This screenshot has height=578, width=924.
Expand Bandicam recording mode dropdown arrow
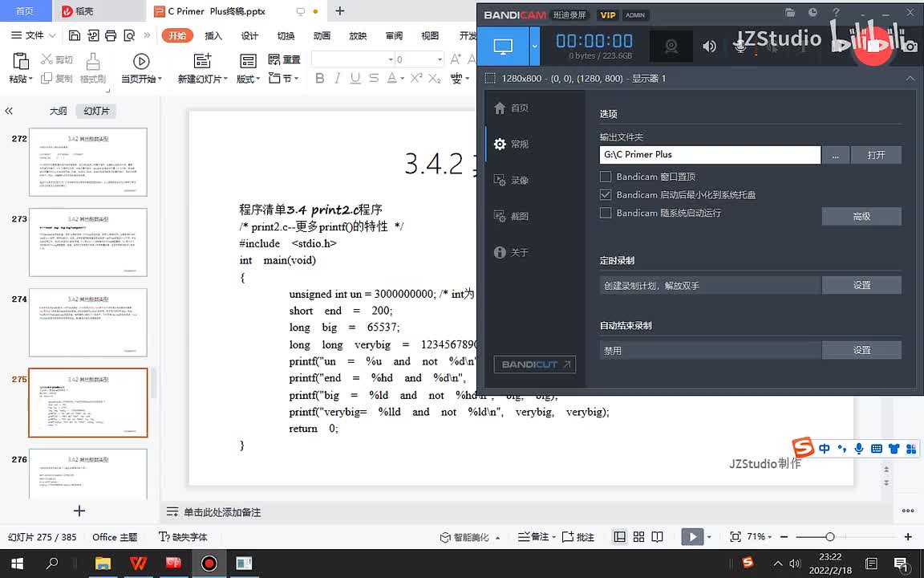534,47
